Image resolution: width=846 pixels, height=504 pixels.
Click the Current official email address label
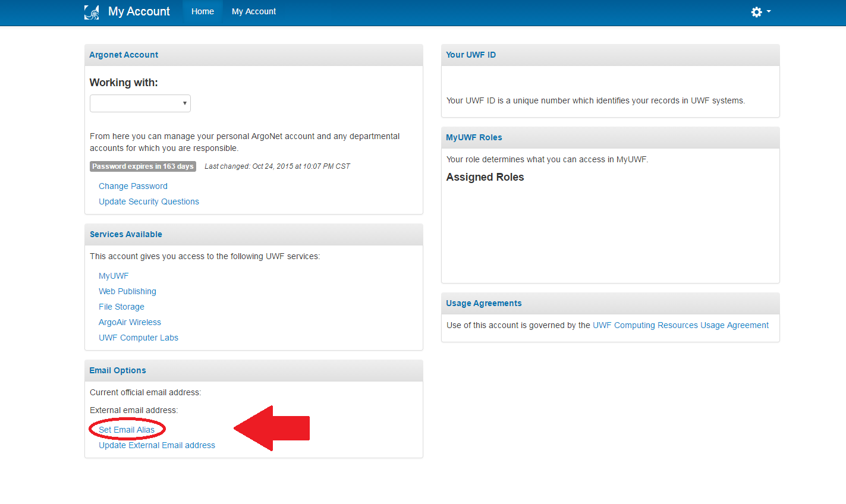pos(146,392)
